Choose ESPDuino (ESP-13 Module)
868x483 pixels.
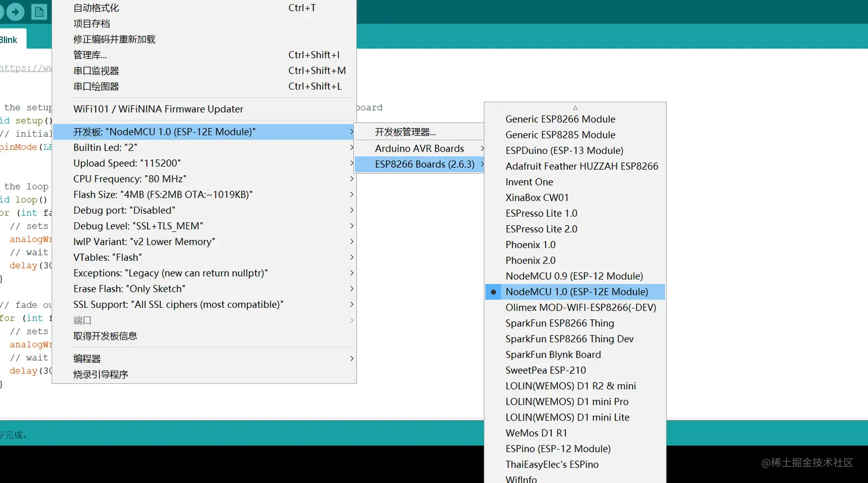click(x=575, y=150)
